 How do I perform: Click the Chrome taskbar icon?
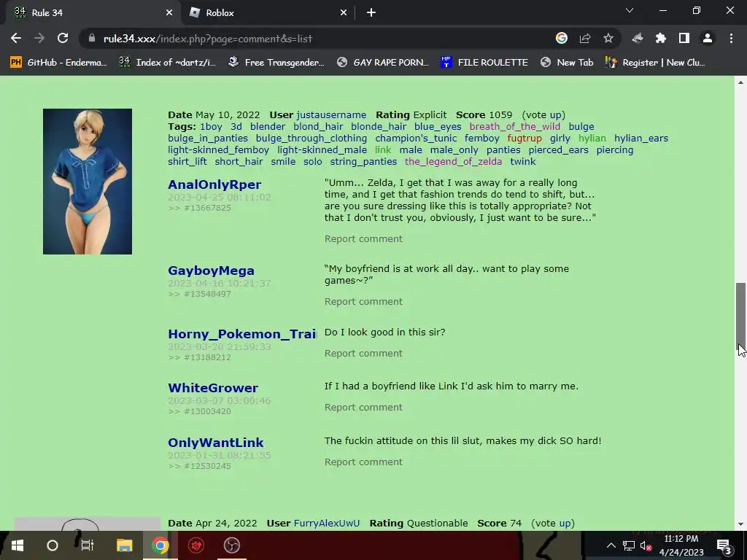160,545
